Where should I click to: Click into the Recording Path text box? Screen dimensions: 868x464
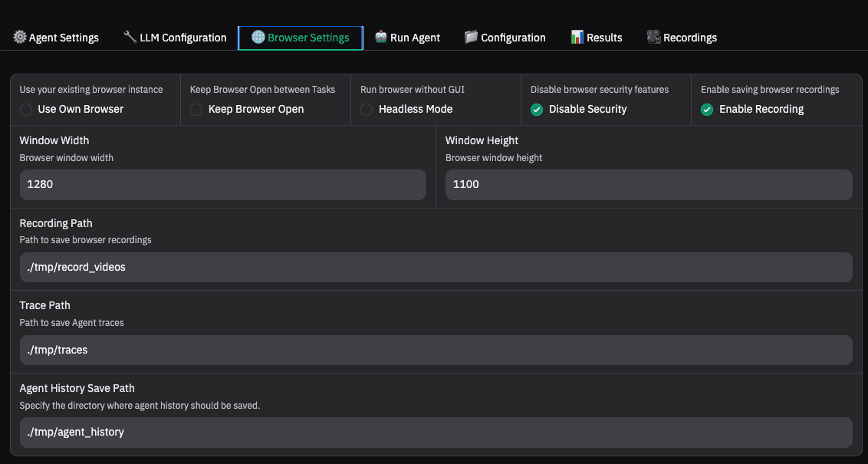(x=436, y=268)
